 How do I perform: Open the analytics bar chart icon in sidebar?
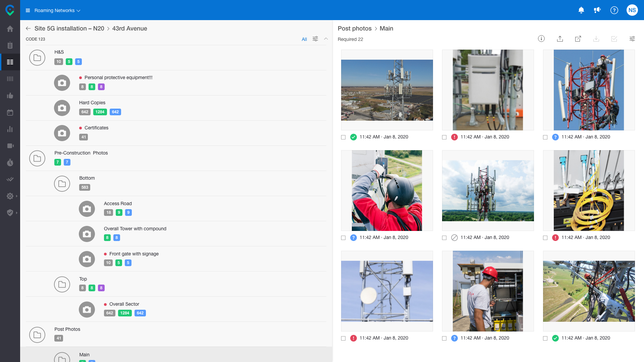(10, 129)
